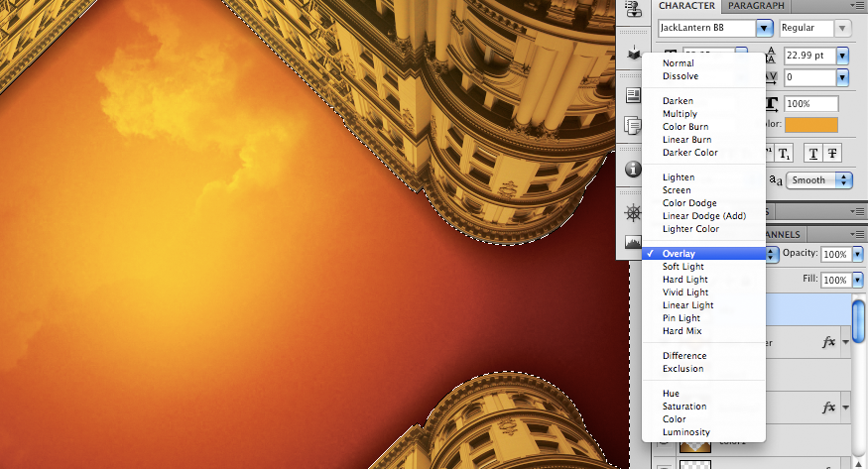868x469 pixels.
Task: Select the checked Overlay blend mode
Action: 703,253
